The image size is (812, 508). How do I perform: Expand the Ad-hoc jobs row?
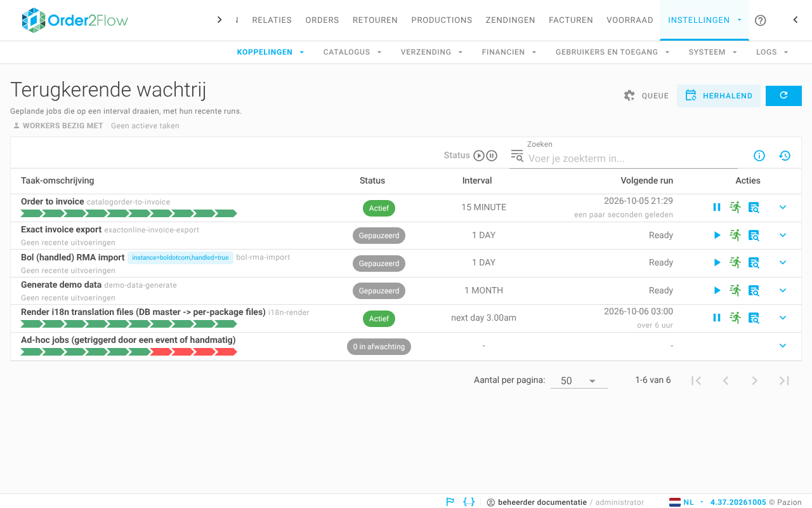tap(783, 345)
